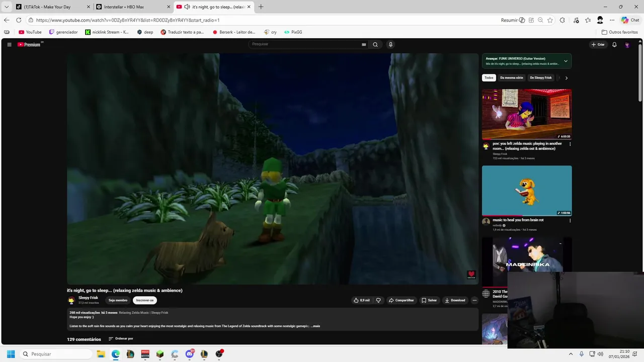
Task: Click the Download button
Action: (x=455, y=300)
